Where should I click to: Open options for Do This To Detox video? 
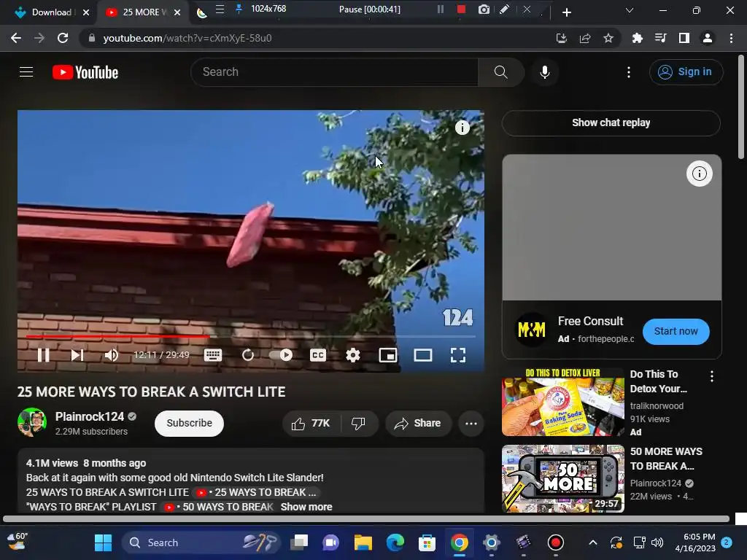712,376
